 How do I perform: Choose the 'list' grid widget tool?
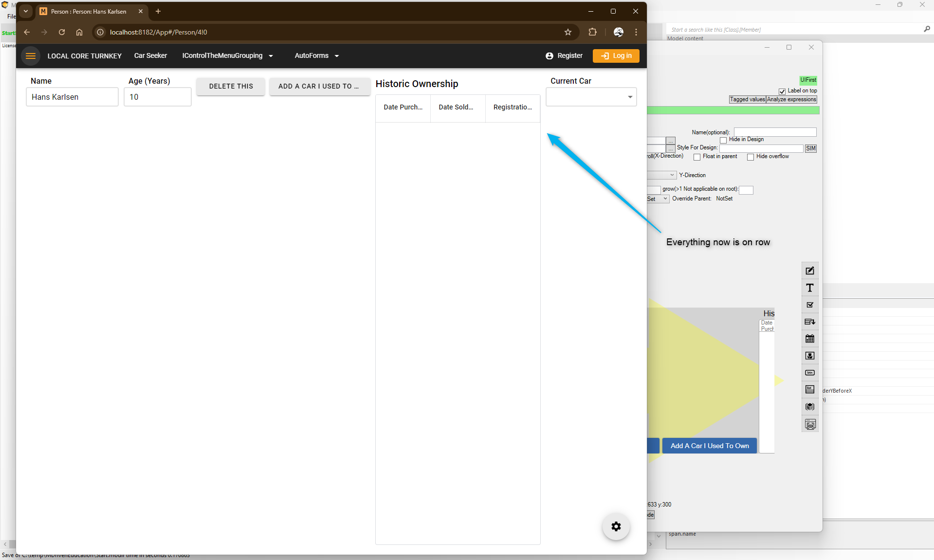click(x=810, y=390)
